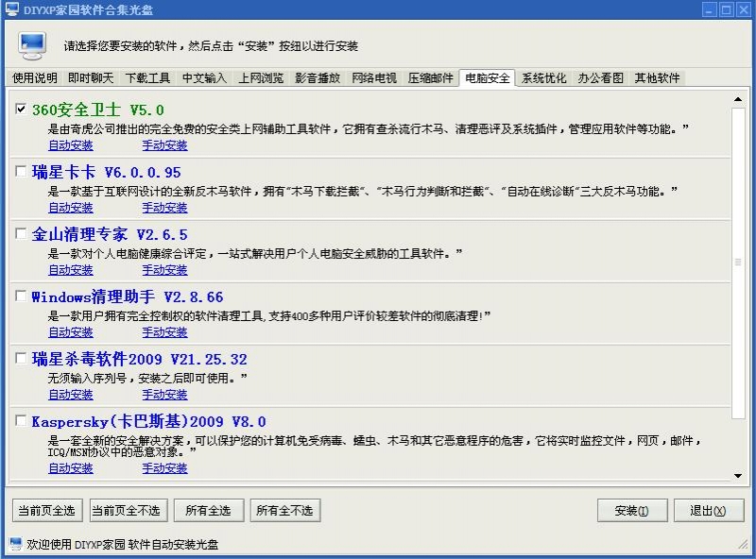Click the vertical scrollbar thumb
756x559 pixels.
(x=738, y=263)
